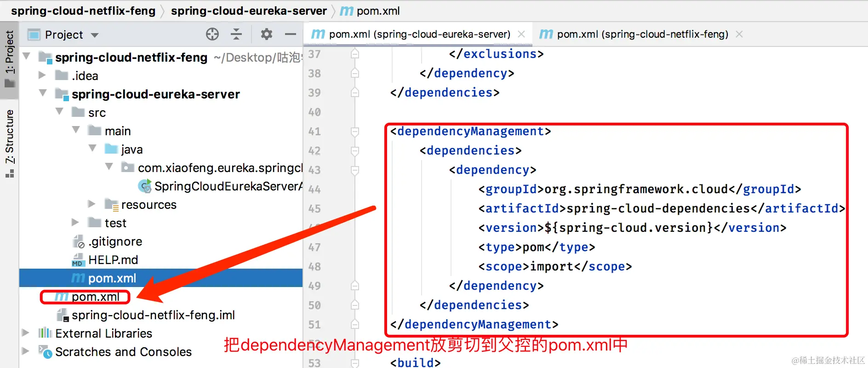Click the org.springframework.cloud groupId line
Screen dimensions: 868x368
[x=640, y=189]
